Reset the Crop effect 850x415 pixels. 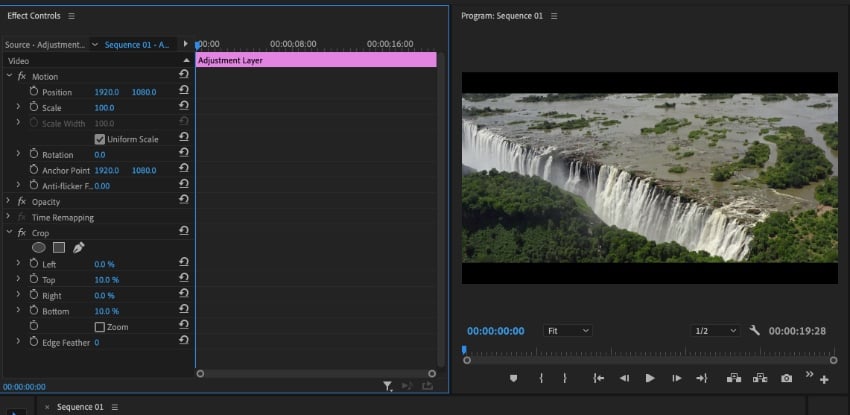184,231
